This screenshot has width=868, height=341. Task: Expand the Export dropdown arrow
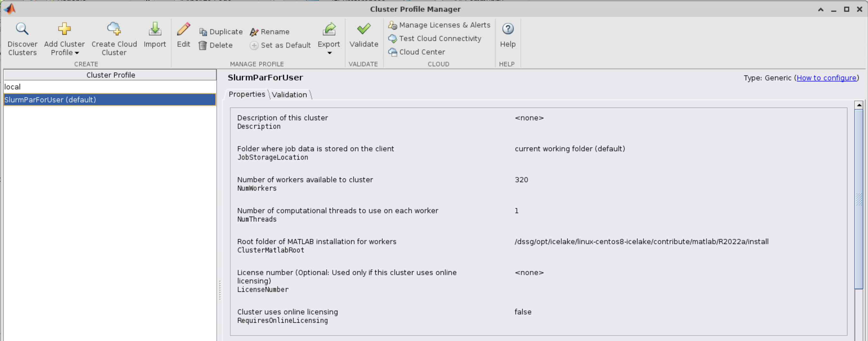[330, 53]
